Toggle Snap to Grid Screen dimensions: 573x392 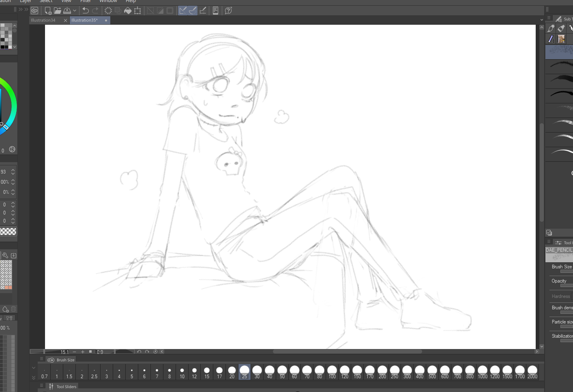tap(203, 11)
